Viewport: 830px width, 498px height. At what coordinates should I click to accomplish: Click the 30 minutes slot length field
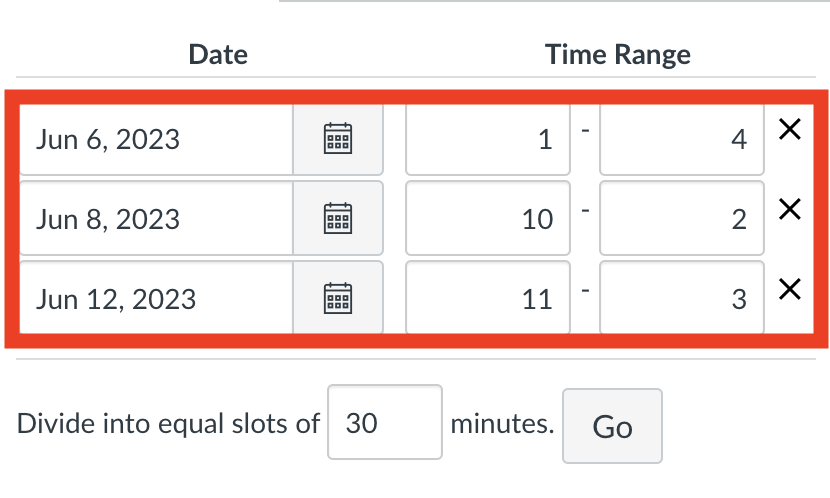pyautogui.click(x=385, y=422)
